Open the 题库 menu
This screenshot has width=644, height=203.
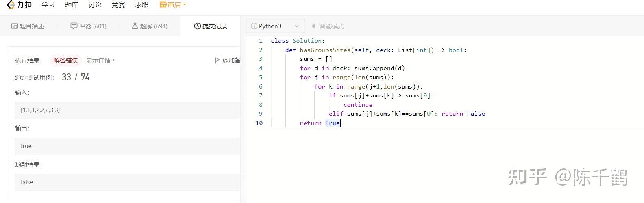click(x=72, y=5)
